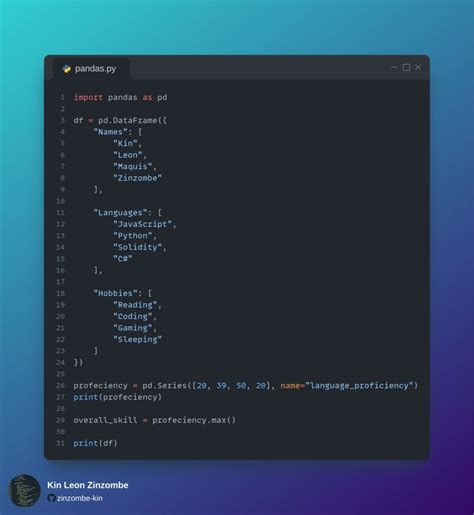Viewport: 474px width, 515px height.
Task: Click line number 26 in the gutter
Action: (60, 386)
